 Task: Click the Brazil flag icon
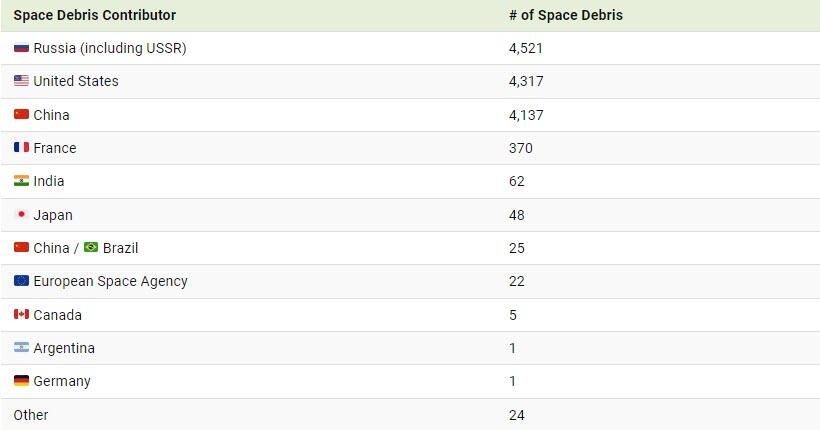click(x=91, y=247)
